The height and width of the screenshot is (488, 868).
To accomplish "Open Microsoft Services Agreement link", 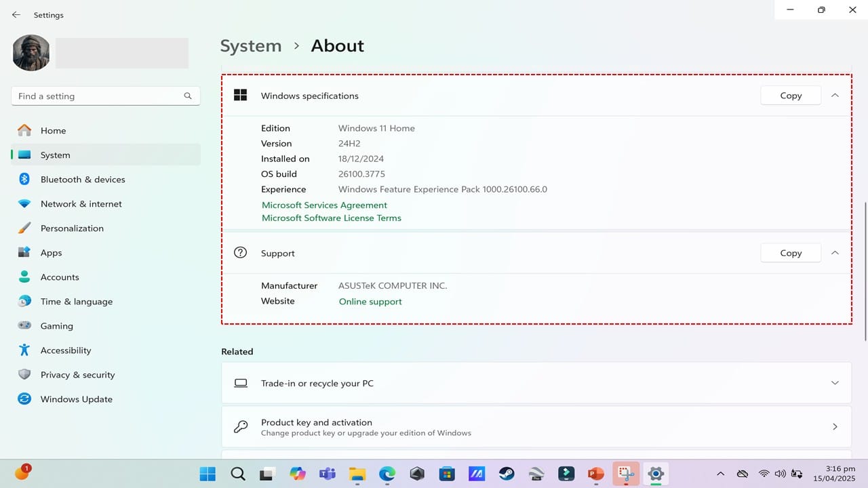I will point(325,205).
